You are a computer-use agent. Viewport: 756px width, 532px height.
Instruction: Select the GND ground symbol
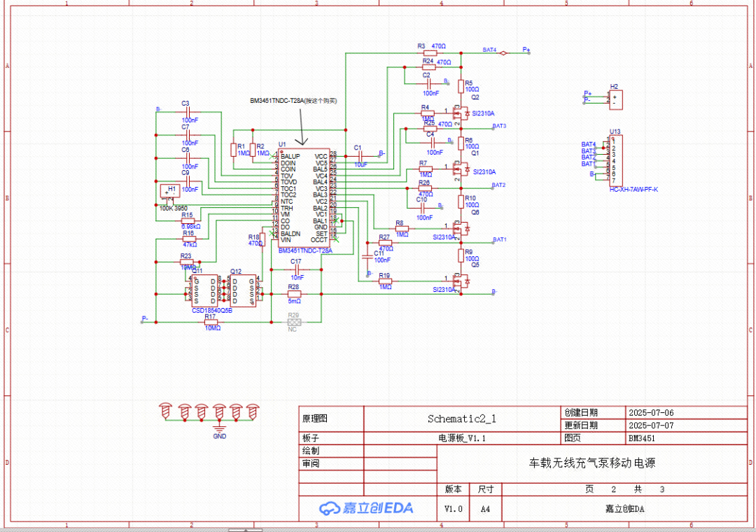pyautogui.click(x=219, y=428)
